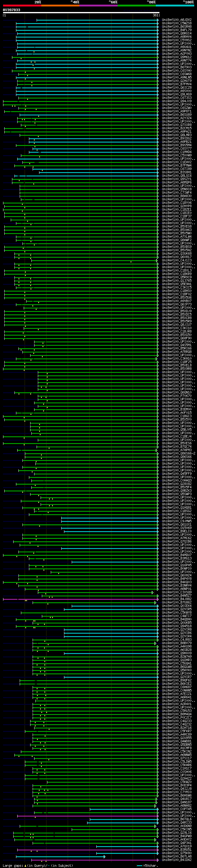
Task: Select hit label UniRef100_A9NT74
Action: [177, 61]
